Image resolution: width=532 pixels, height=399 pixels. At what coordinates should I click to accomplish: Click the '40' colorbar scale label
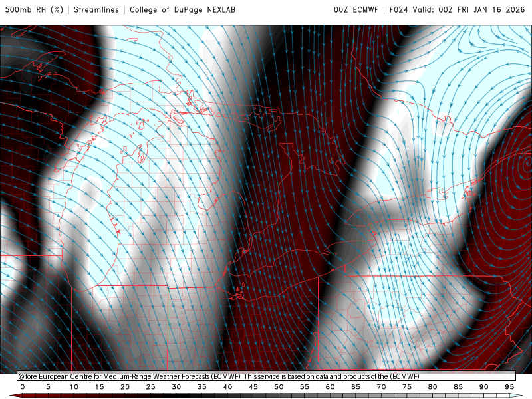227,387
